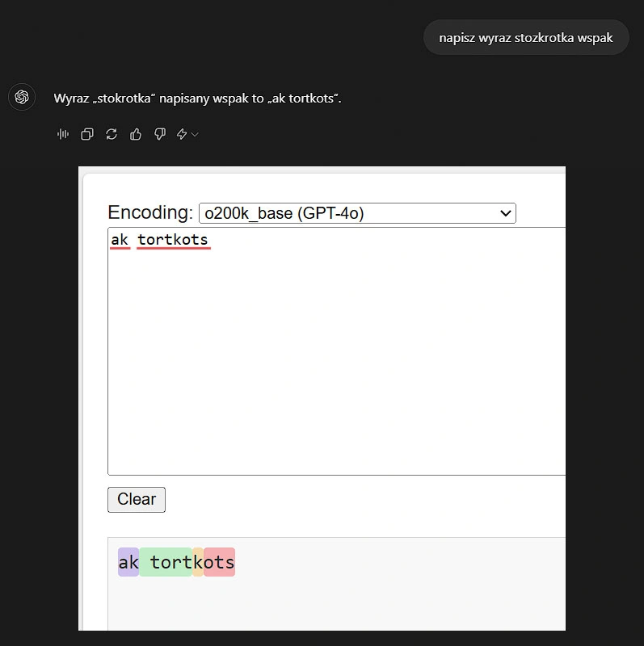Screen dimensions: 644x646
Task: Click the underlined word "tortkots" in the text box
Action: point(173,240)
